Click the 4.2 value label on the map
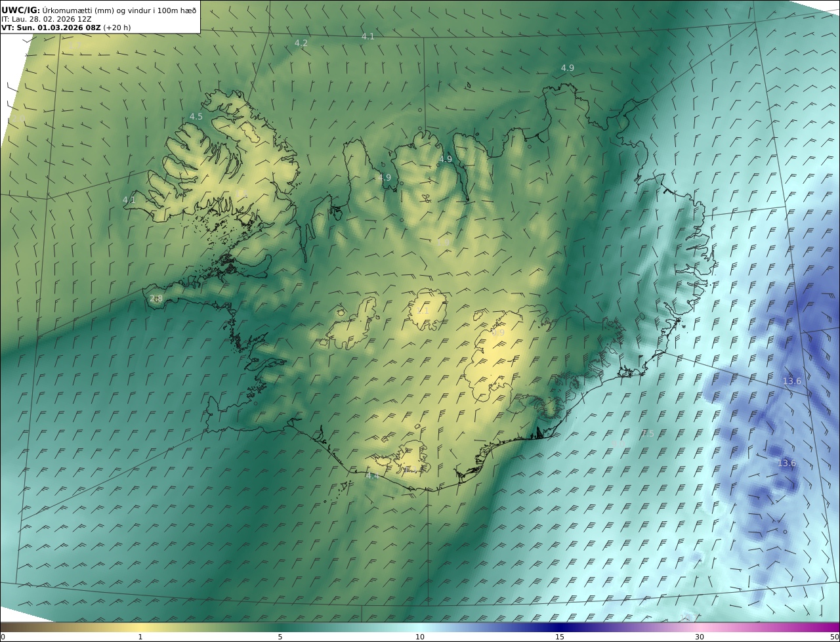Screen dimensions: 840x642 tap(301, 43)
